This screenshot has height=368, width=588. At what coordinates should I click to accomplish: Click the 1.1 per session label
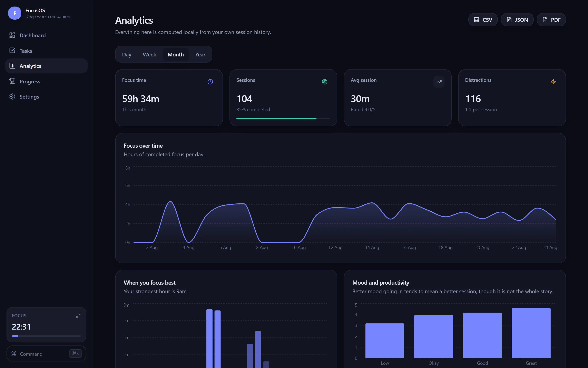pyautogui.click(x=481, y=110)
